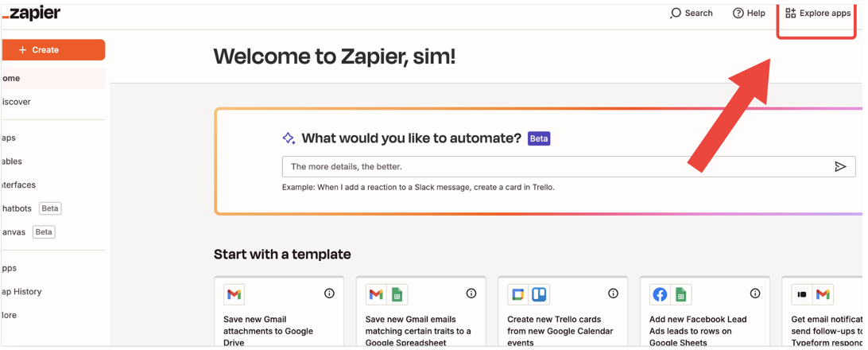The image size is (868, 350).
Task: Click the Google Sheets icon on Gmail spreadsheet template
Action: click(397, 294)
